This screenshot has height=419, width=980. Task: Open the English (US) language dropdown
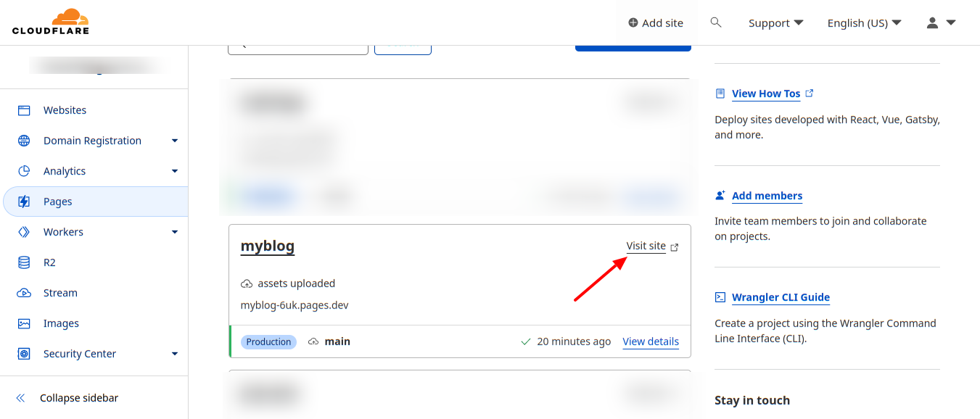tap(864, 22)
